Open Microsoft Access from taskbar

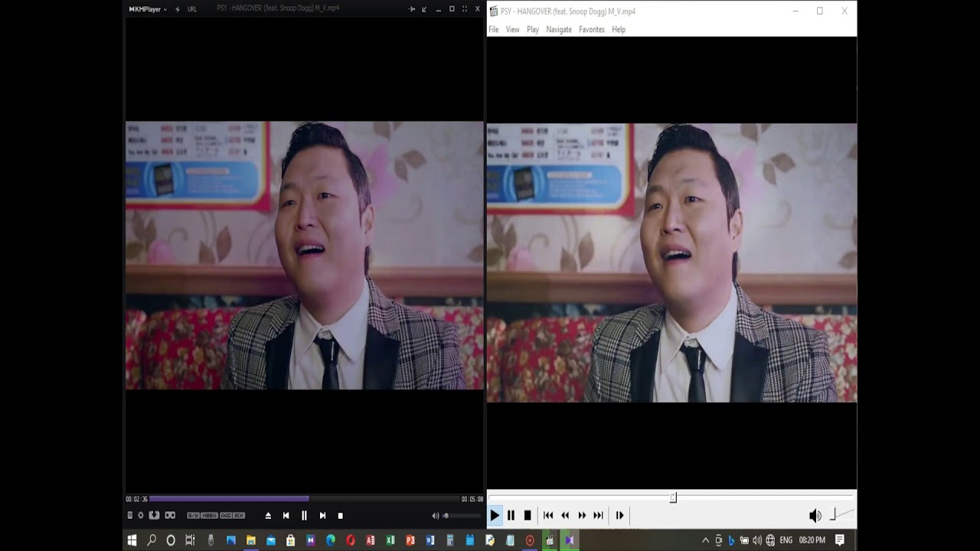click(x=371, y=540)
